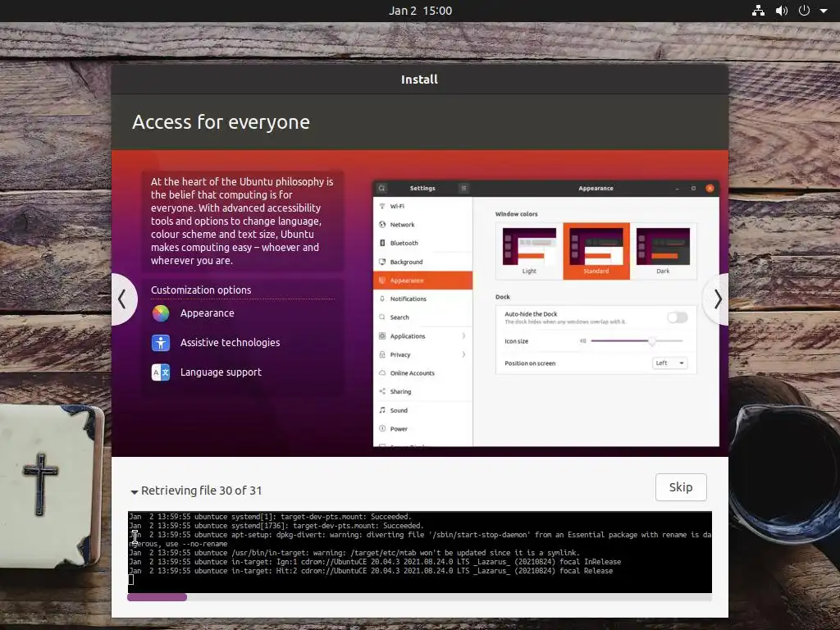Select the Power icon in Settings sidebar

[x=382, y=428]
